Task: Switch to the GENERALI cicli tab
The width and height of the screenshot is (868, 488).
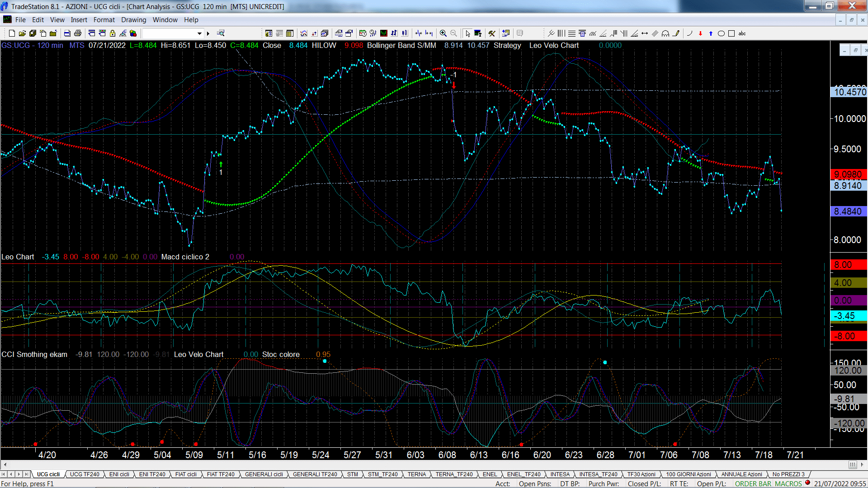Action: click(264, 474)
